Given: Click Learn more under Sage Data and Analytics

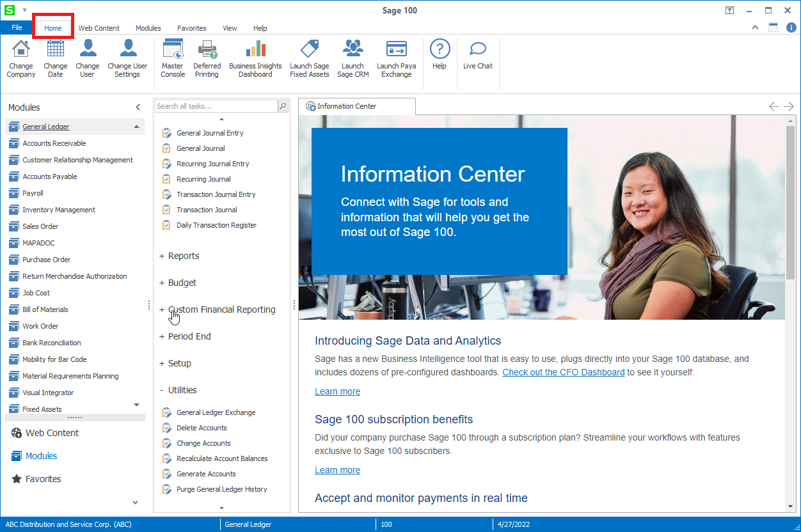Looking at the screenshot, I should pyautogui.click(x=338, y=391).
